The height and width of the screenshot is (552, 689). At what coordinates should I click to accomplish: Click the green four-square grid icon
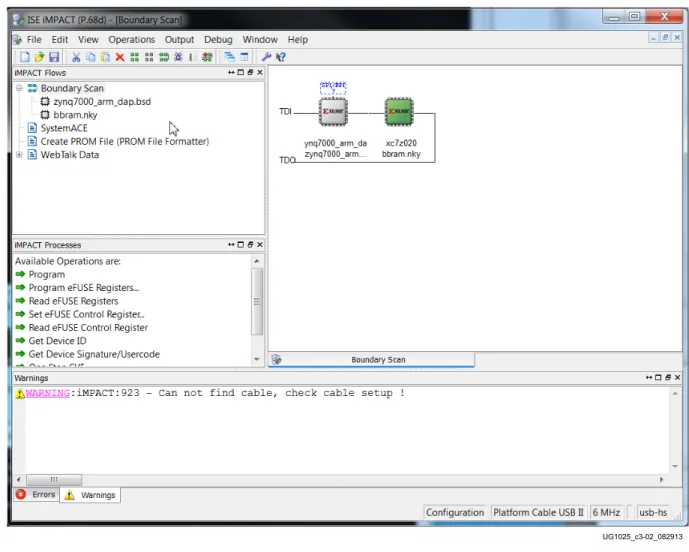coord(134,57)
